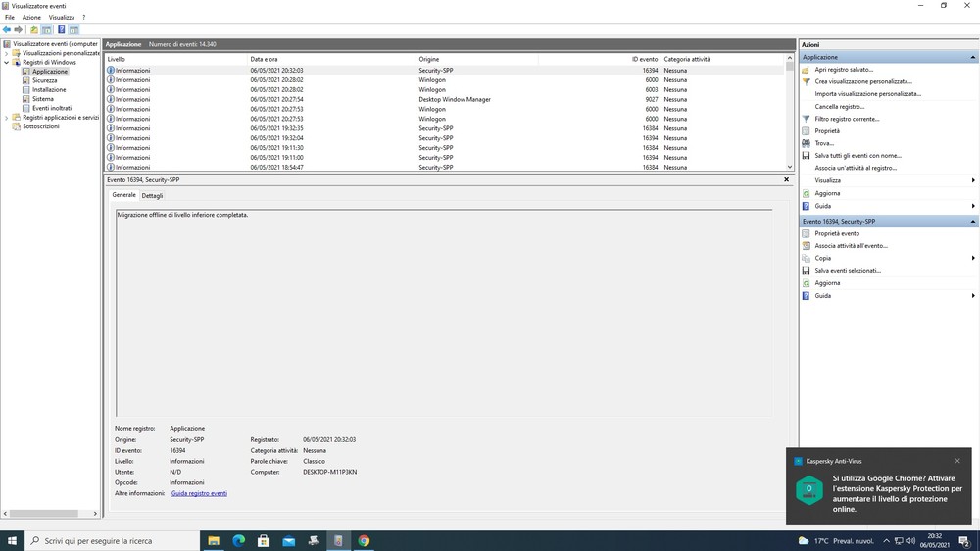Open the Guida registro eventi link
The image size is (980, 551).
(199, 493)
